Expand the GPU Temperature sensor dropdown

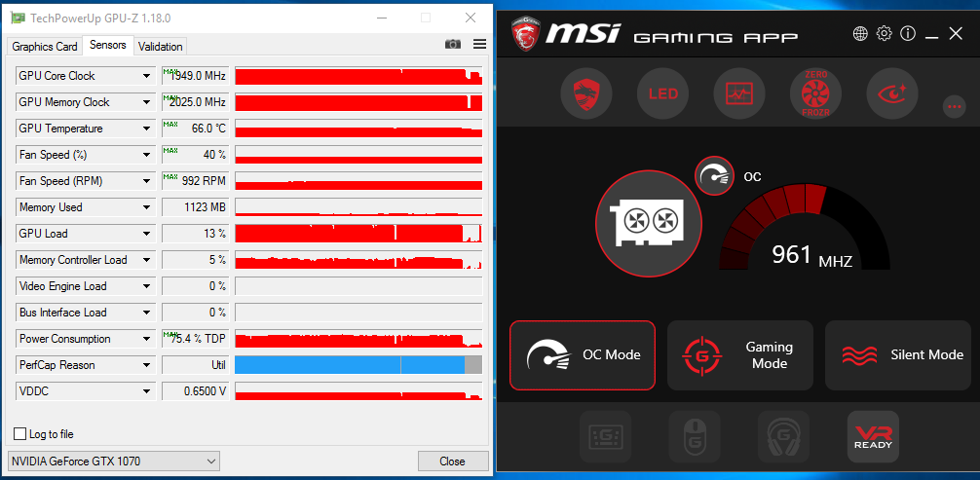click(x=147, y=129)
